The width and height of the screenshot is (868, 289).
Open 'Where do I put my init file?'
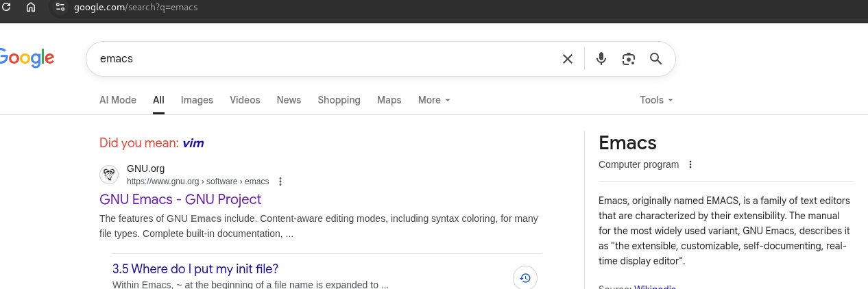pyautogui.click(x=195, y=268)
